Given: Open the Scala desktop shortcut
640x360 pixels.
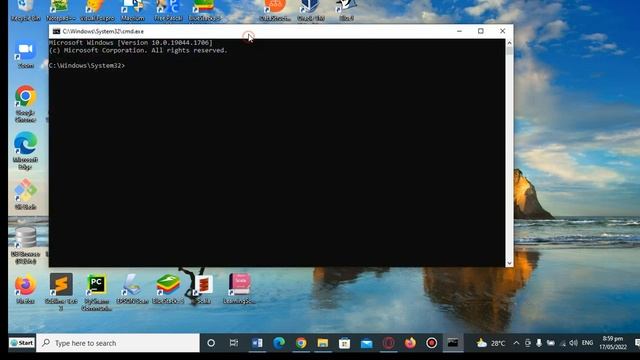Looking at the screenshot, I should (203, 289).
